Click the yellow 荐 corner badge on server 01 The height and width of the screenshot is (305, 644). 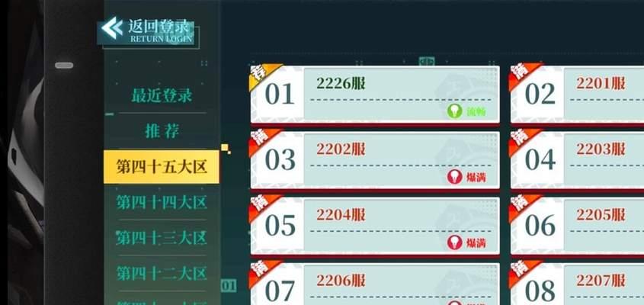point(261,75)
